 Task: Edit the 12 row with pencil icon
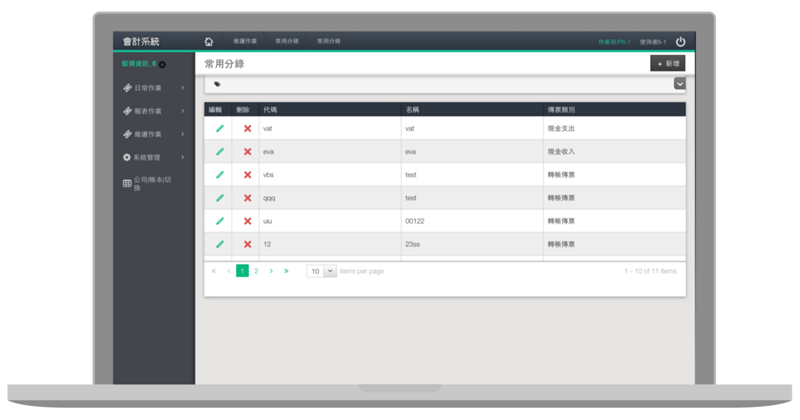pos(220,244)
